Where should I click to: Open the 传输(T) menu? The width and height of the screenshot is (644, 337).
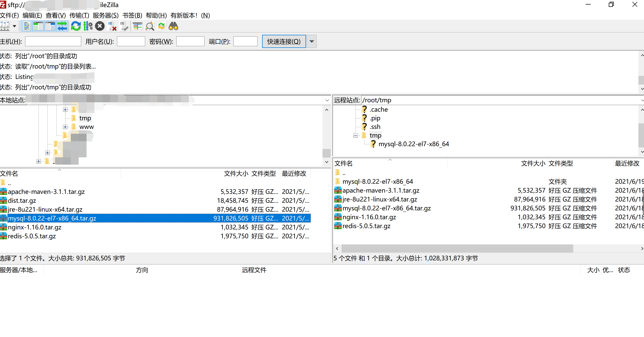(x=79, y=15)
